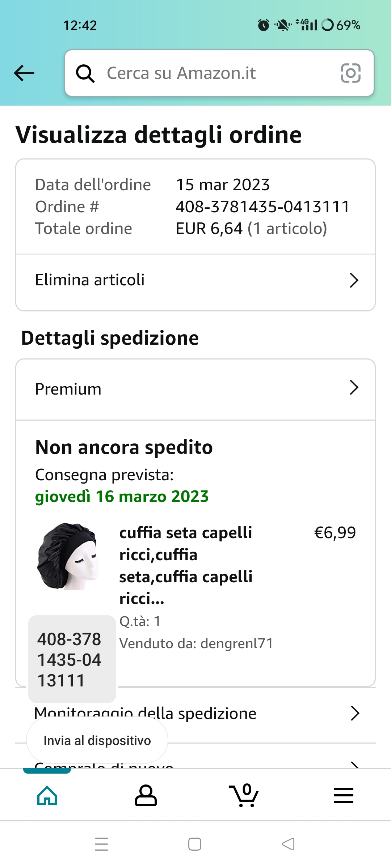Open the shopping cart icon

coord(244,796)
